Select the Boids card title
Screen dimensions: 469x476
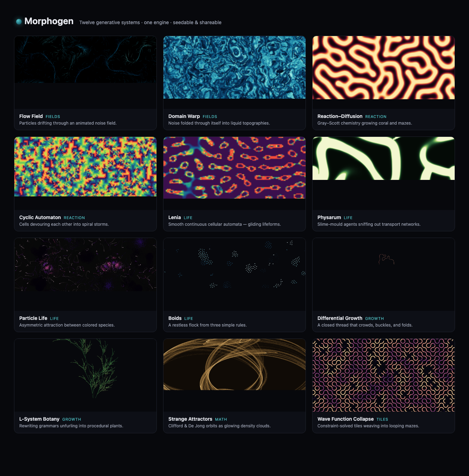point(175,318)
